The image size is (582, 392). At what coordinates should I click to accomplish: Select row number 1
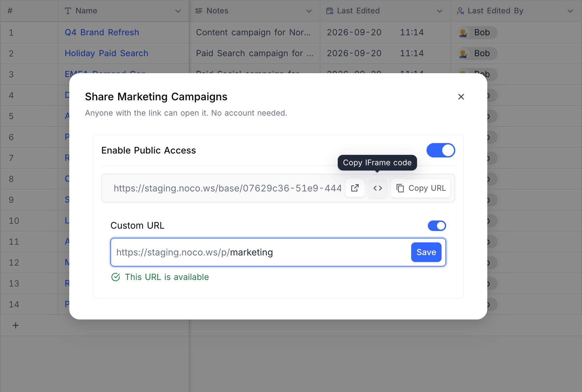(x=11, y=33)
